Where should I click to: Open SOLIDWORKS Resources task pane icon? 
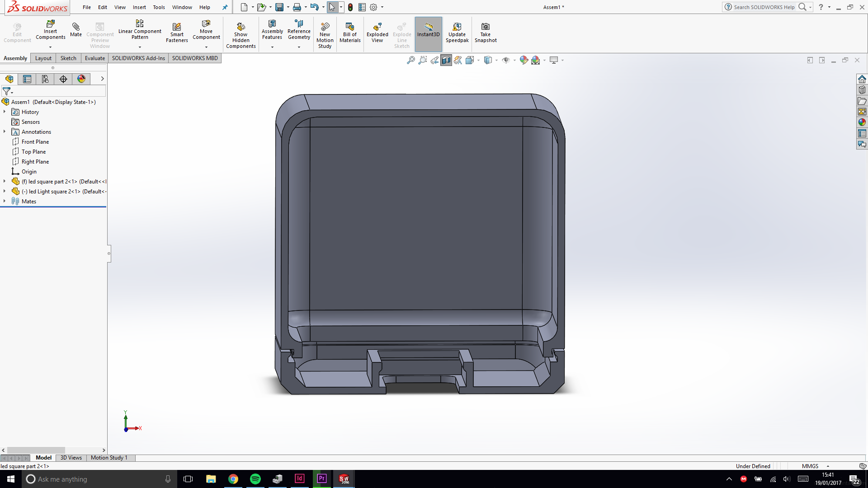pos(862,79)
